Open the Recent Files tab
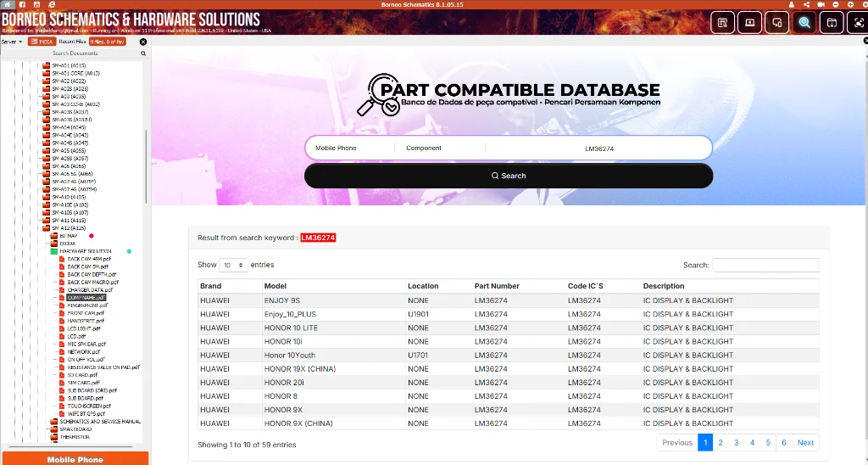Viewport: 868px width, 465px height. [72, 42]
